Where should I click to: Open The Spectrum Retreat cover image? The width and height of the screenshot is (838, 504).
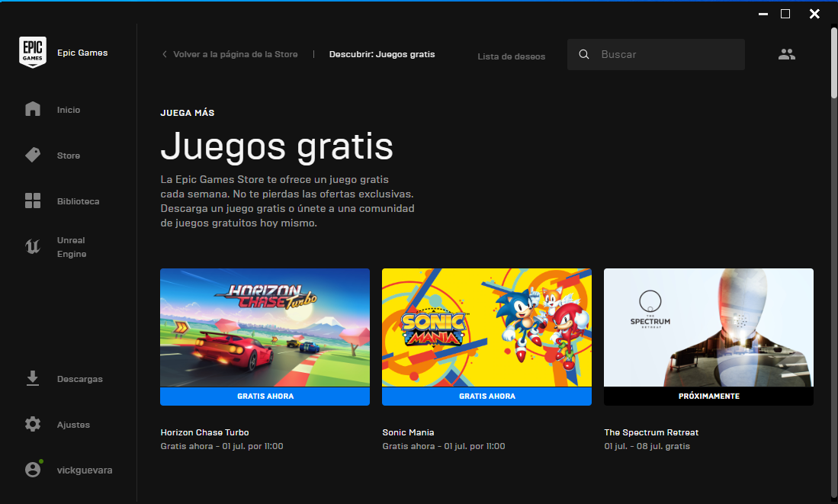708,328
